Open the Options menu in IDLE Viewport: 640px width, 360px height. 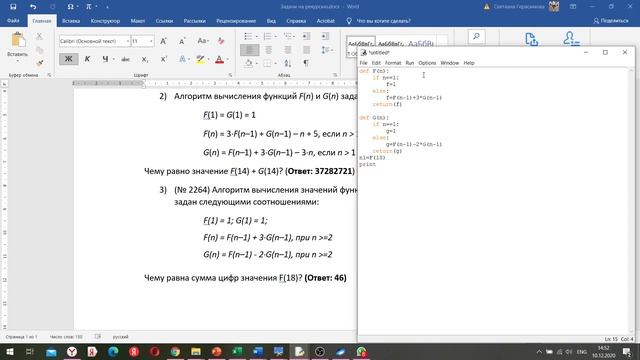point(427,63)
